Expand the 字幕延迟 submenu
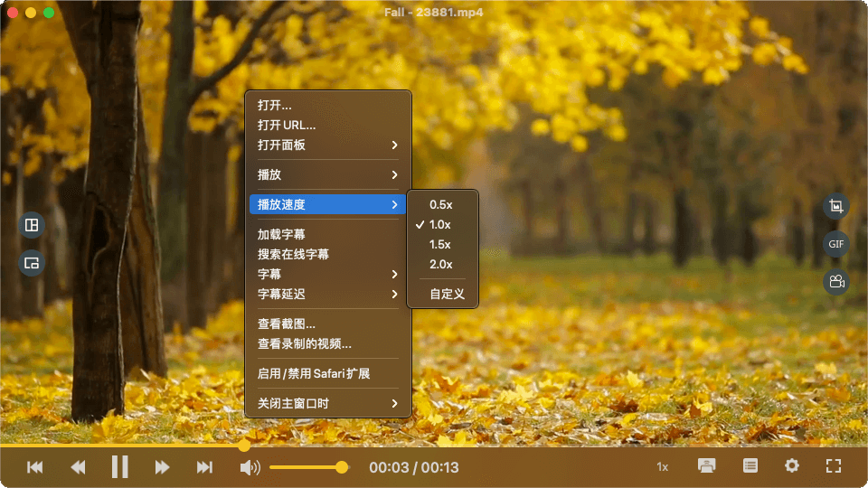Image resolution: width=868 pixels, height=488 pixels. coord(327,295)
